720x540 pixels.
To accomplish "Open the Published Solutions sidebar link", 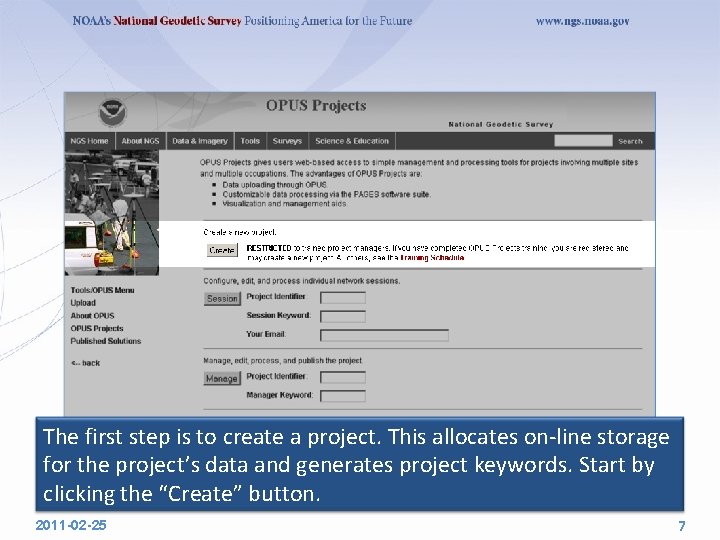I will (x=106, y=341).
